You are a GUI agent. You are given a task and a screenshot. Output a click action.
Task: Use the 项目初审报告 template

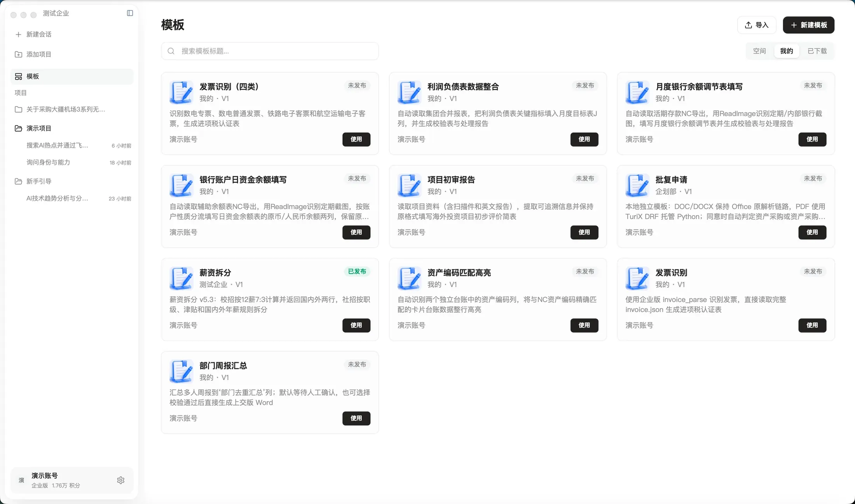[x=584, y=232]
